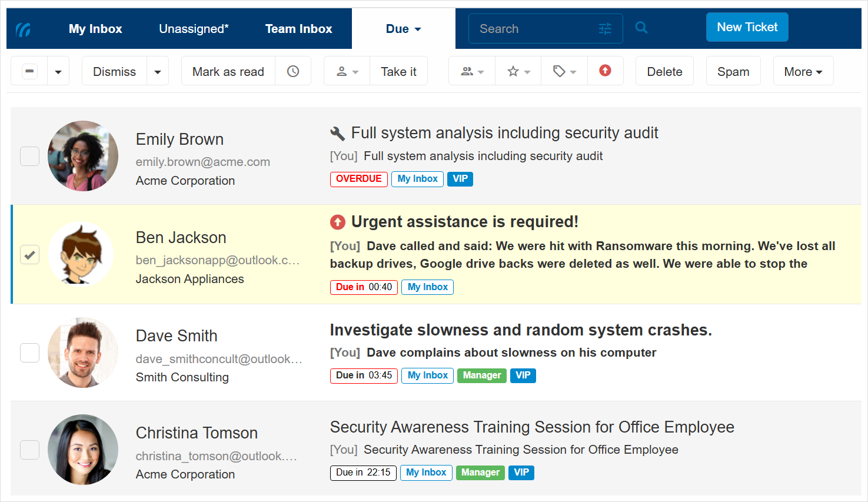Click the search magnifier icon
The height and width of the screenshot is (502, 868).
click(641, 28)
